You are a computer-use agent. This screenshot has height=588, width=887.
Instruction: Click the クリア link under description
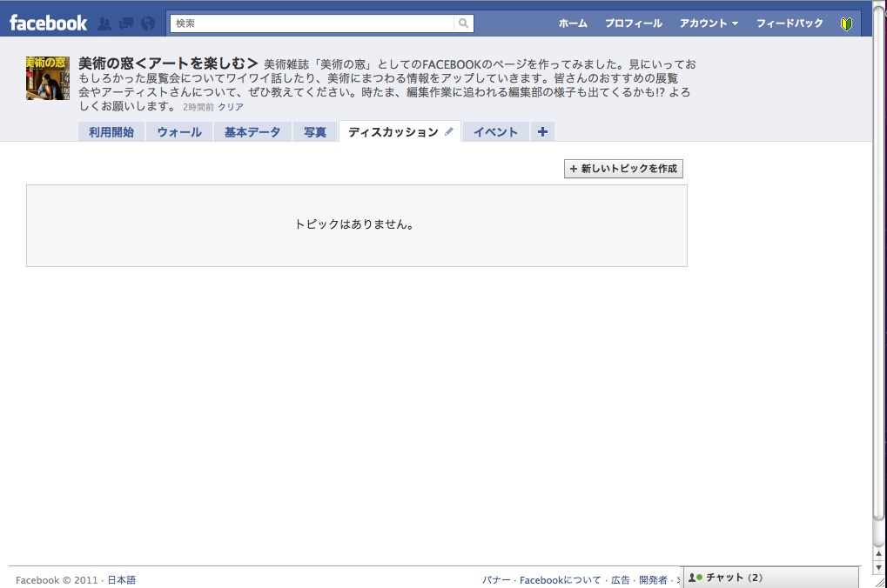point(231,107)
